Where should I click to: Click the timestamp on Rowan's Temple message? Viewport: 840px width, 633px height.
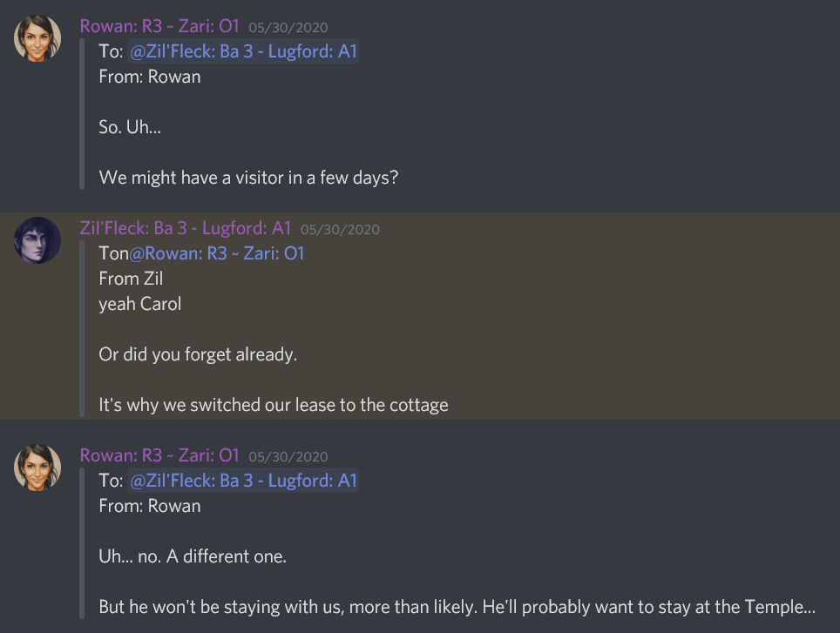[288, 456]
